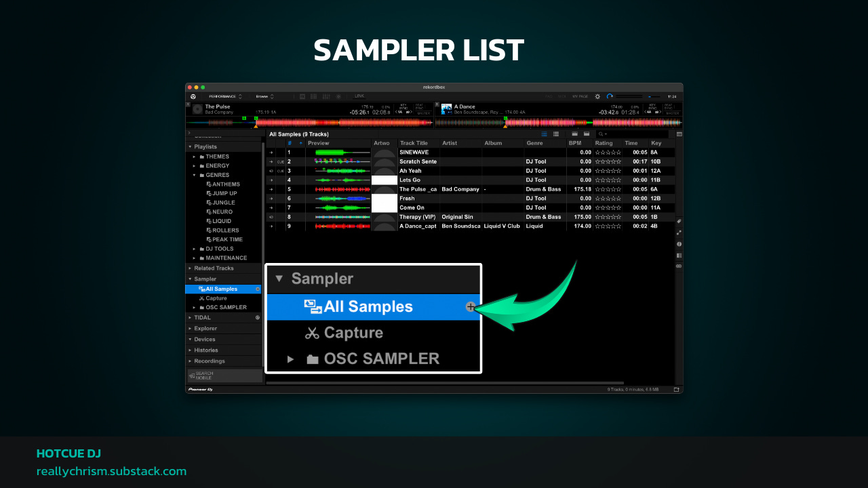Viewport: 868px width, 488px height.
Task: Toggle the LINK button
Action: pyautogui.click(x=359, y=96)
